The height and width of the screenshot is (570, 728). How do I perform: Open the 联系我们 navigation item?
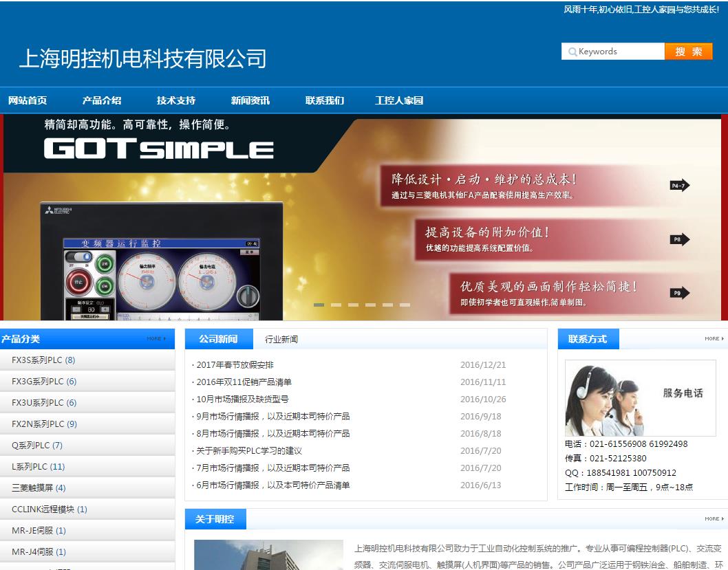tap(325, 100)
